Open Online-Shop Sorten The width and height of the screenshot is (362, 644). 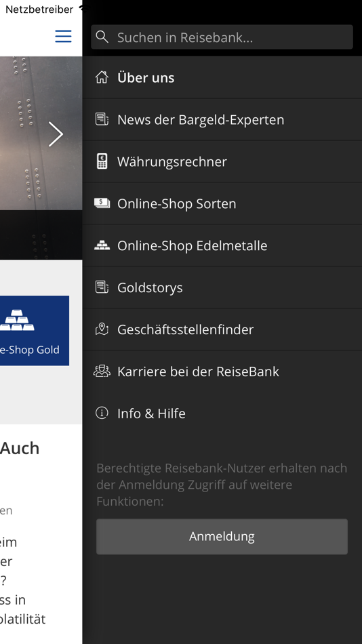[x=222, y=203]
